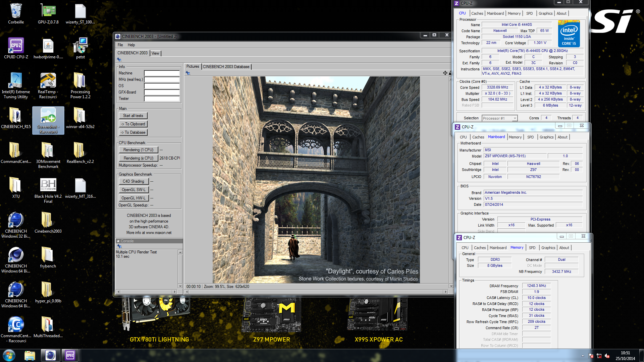Open Caches tab in top CPU-Z window
This screenshot has width=644, height=362.
[477, 13]
